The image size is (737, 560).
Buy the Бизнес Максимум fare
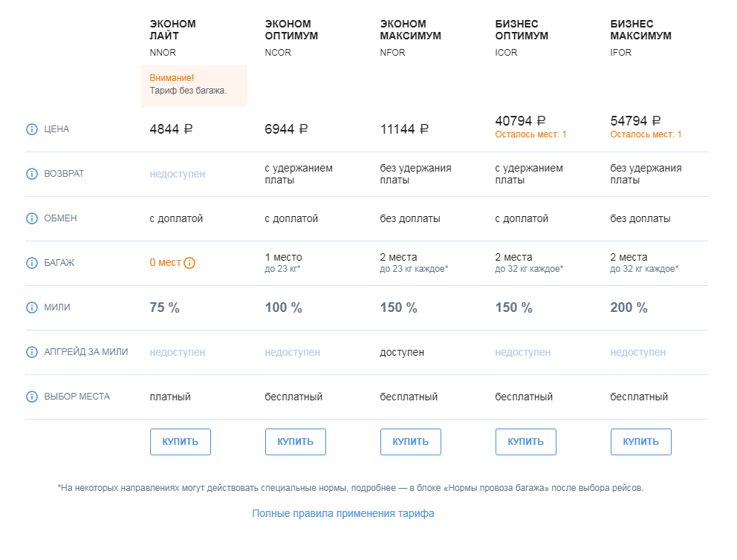point(641,442)
